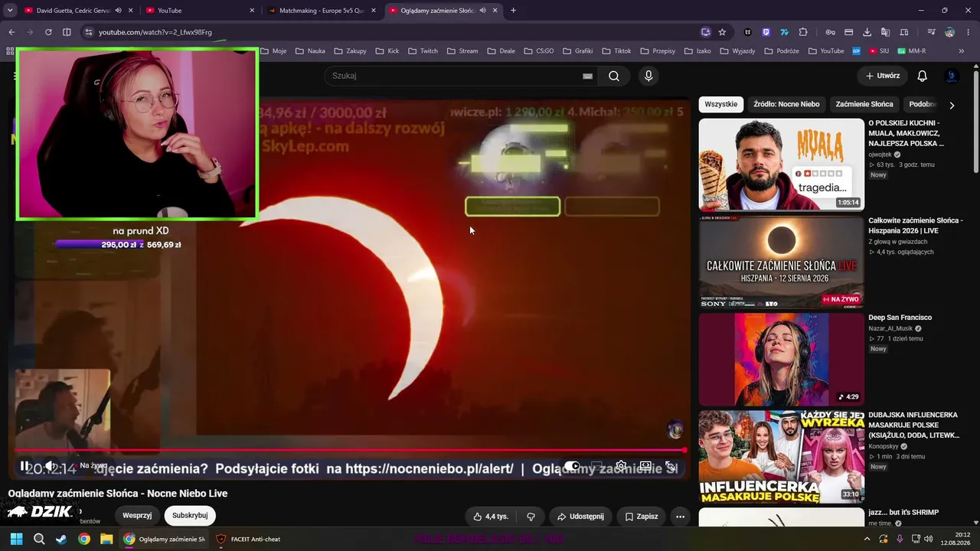Screen dimensions: 980x551
Task: Show next filter chips with the arrow
Action: [x=952, y=105]
